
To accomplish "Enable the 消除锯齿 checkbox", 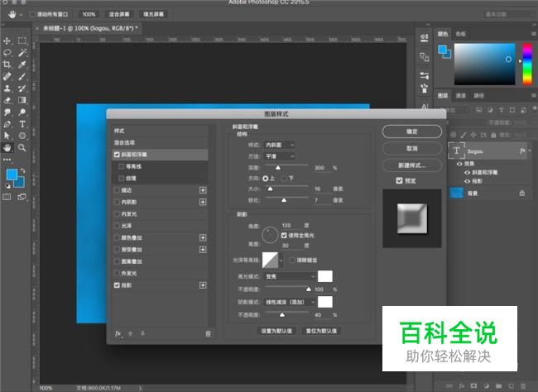I will [292, 261].
